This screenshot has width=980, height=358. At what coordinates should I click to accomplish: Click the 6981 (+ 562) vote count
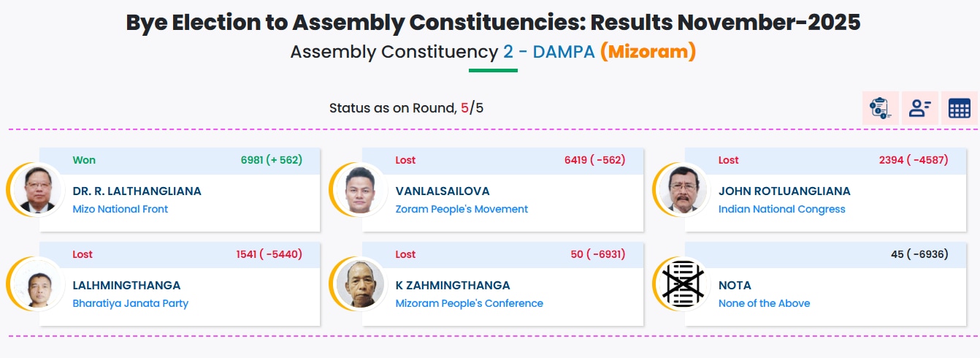(x=271, y=160)
